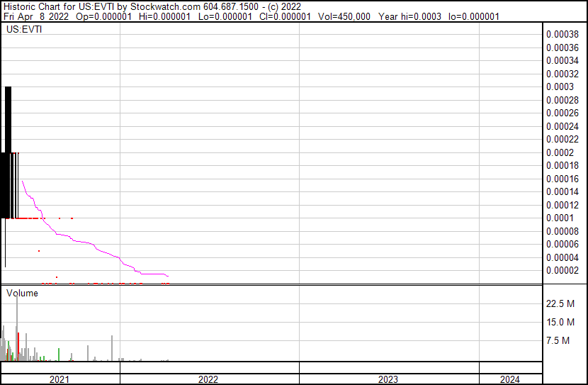
Task: Click the 2022 year label on time axis
Action: [208, 380]
